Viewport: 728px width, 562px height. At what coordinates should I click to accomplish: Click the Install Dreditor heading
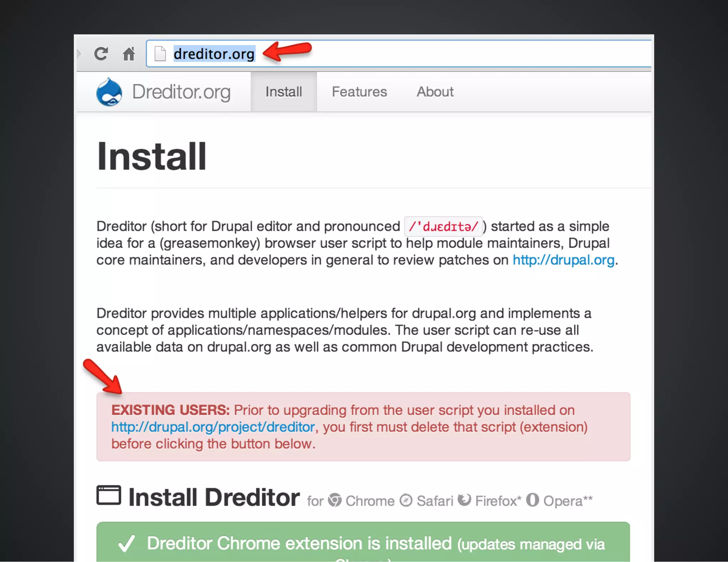[x=214, y=497]
